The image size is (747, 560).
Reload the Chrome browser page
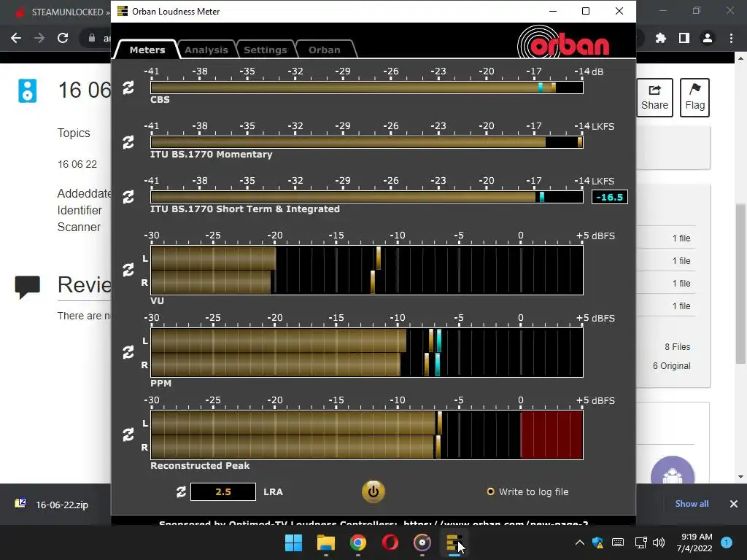coord(63,38)
